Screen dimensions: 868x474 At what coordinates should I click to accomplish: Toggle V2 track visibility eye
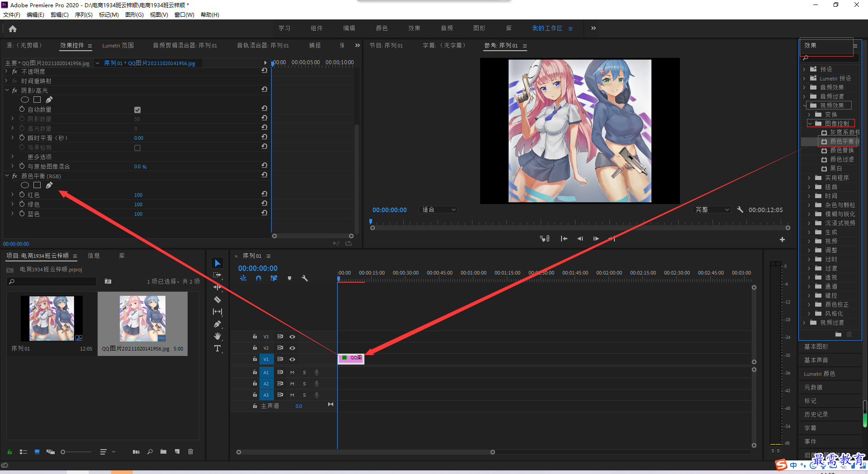click(292, 348)
